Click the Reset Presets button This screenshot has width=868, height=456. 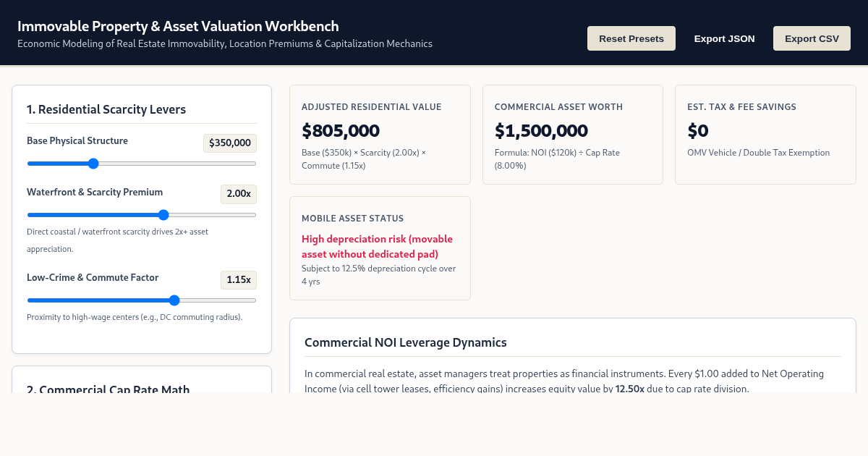[631, 38]
